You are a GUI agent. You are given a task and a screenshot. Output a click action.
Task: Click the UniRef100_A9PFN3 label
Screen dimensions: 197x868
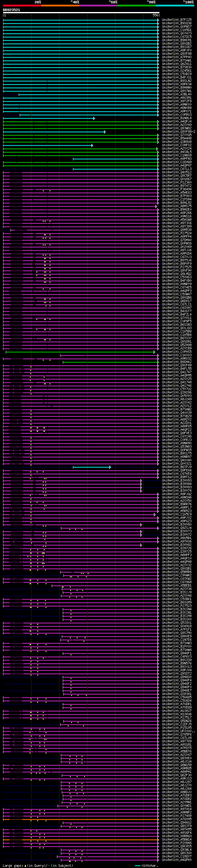(x=177, y=159)
